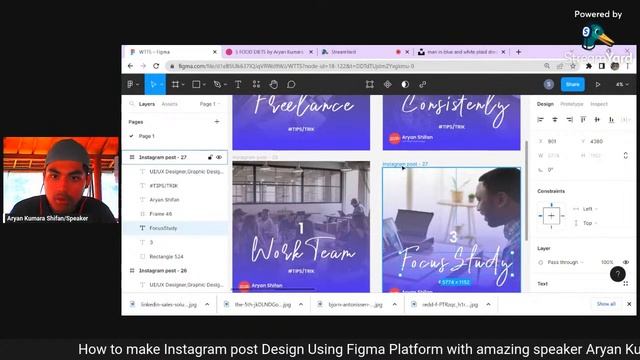
Task: Open the move tools dropdown arrow
Action: click(x=162, y=84)
